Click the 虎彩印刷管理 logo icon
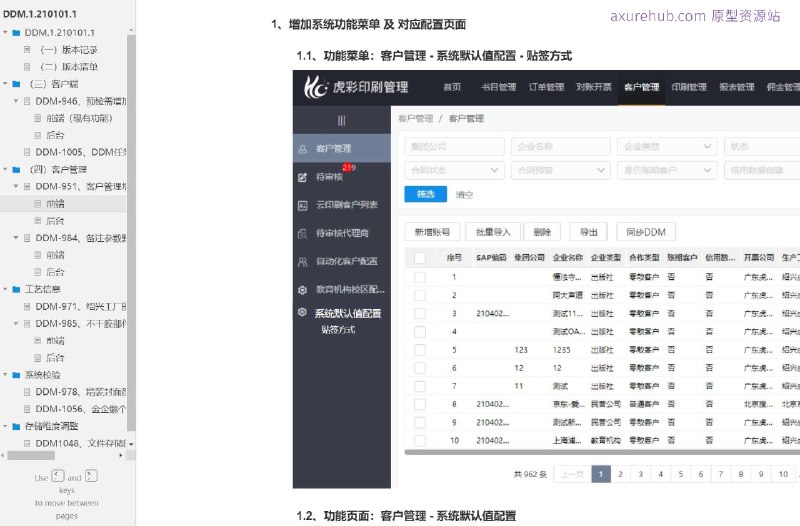Screen dimensions: 800x526 pos(315,87)
